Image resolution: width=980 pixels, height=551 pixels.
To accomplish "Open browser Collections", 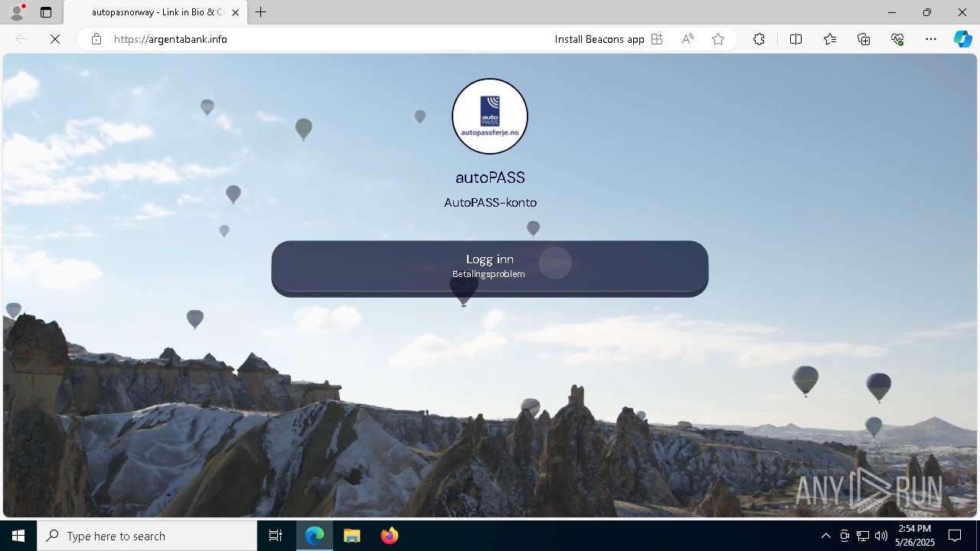I will pos(864,39).
